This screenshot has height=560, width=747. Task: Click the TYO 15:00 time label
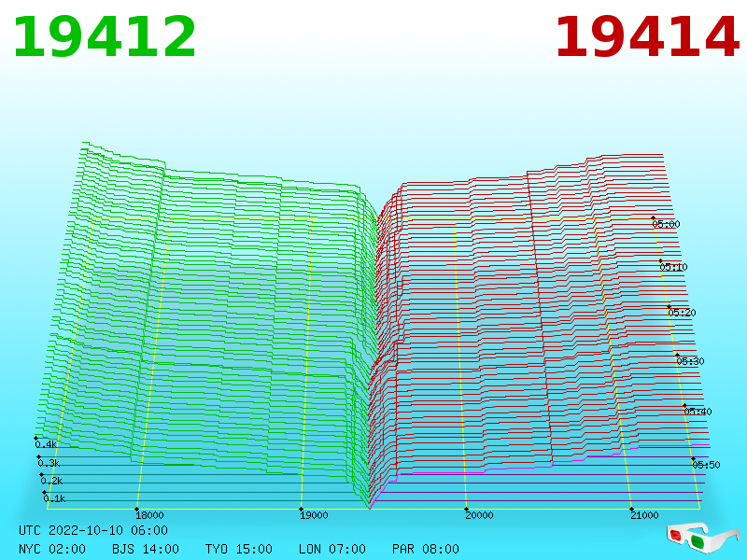coord(239,549)
